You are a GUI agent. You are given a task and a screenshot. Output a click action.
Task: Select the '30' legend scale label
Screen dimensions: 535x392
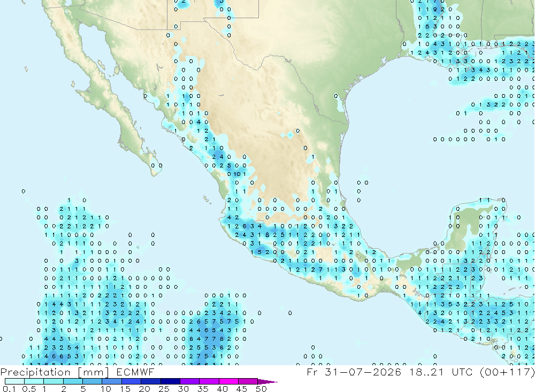[x=183, y=389]
